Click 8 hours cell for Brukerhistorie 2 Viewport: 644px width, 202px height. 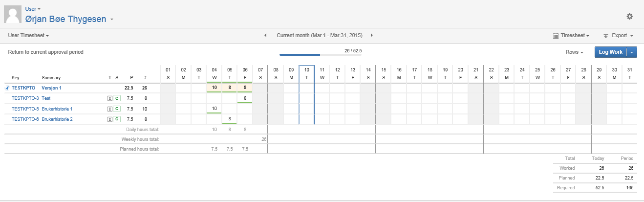pyautogui.click(x=230, y=119)
